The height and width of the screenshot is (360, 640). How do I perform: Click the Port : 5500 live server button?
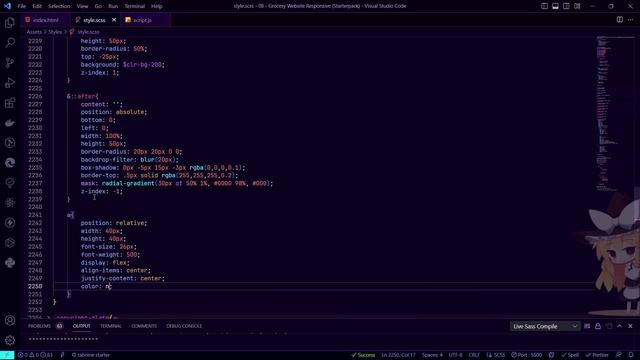point(527,355)
